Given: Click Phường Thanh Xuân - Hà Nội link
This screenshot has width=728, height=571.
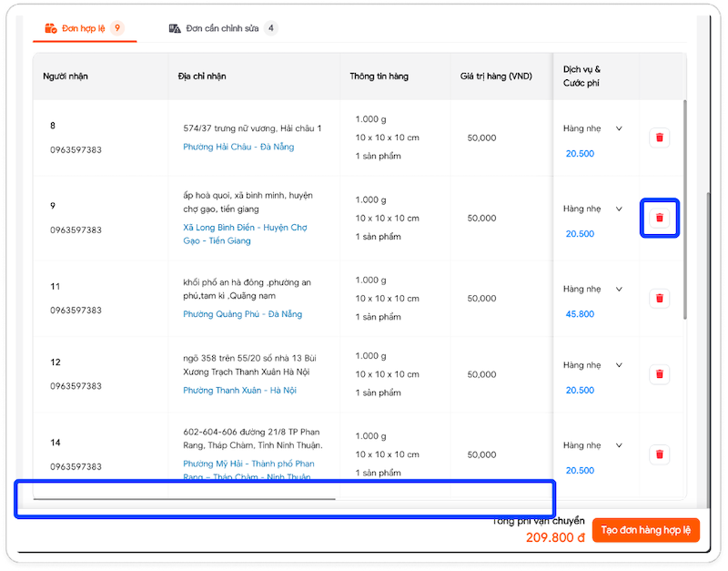Looking at the screenshot, I should 239,391.
